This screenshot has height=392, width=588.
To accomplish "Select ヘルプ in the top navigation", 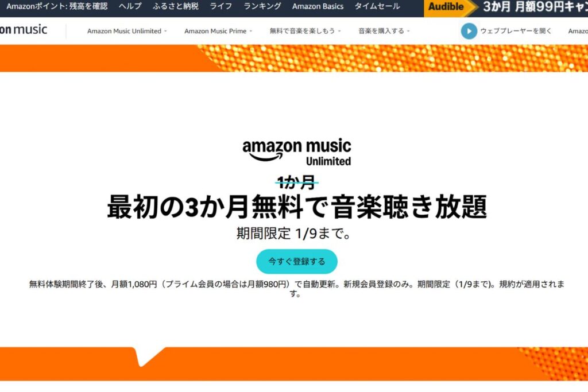I will [130, 6].
